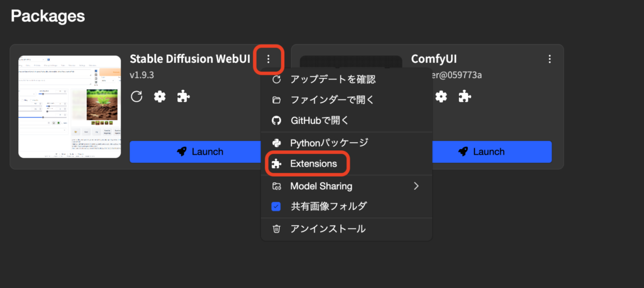This screenshot has height=288, width=644.
Task: Open the three-dot menu on Stable Diffusion WebUI
Action: [x=269, y=60]
